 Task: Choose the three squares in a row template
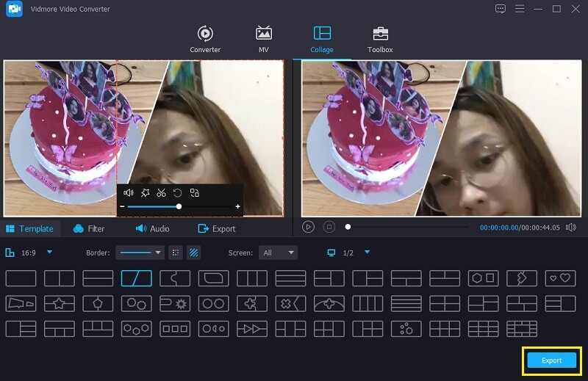point(175,329)
